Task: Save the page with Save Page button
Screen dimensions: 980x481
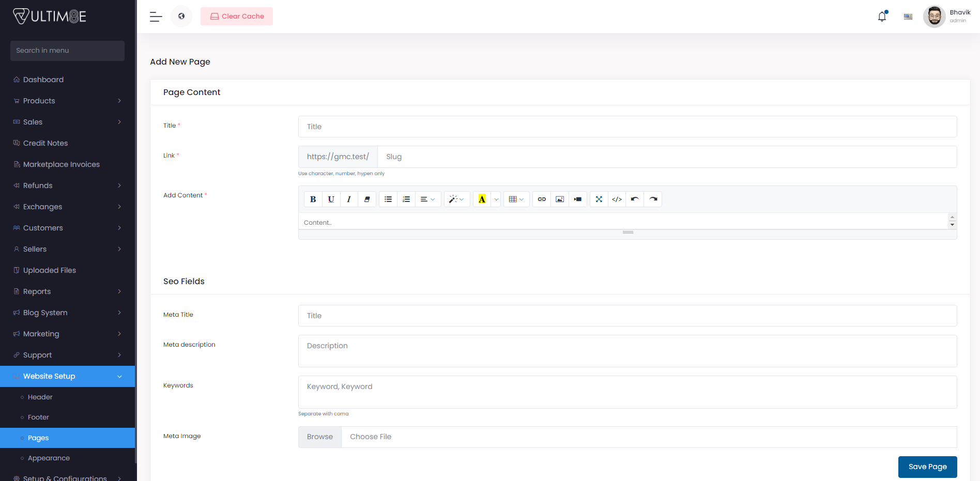Action: coord(927,467)
